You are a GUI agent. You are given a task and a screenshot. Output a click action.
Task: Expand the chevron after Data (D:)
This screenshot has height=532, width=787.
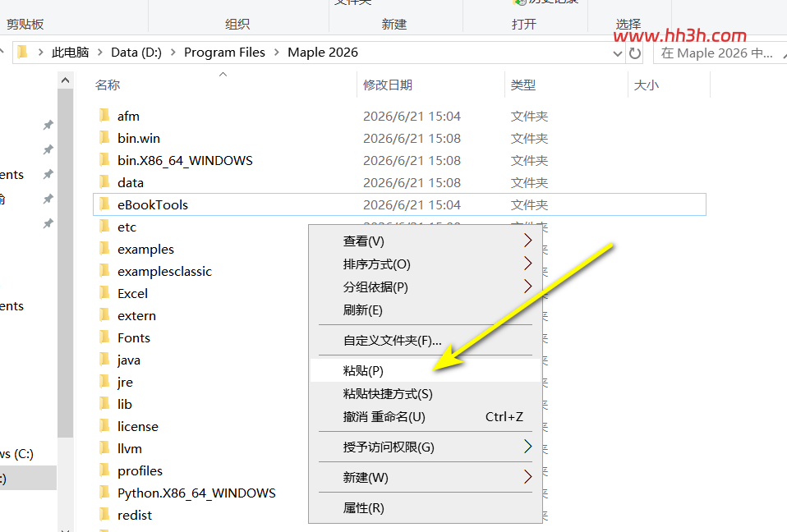(x=173, y=53)
